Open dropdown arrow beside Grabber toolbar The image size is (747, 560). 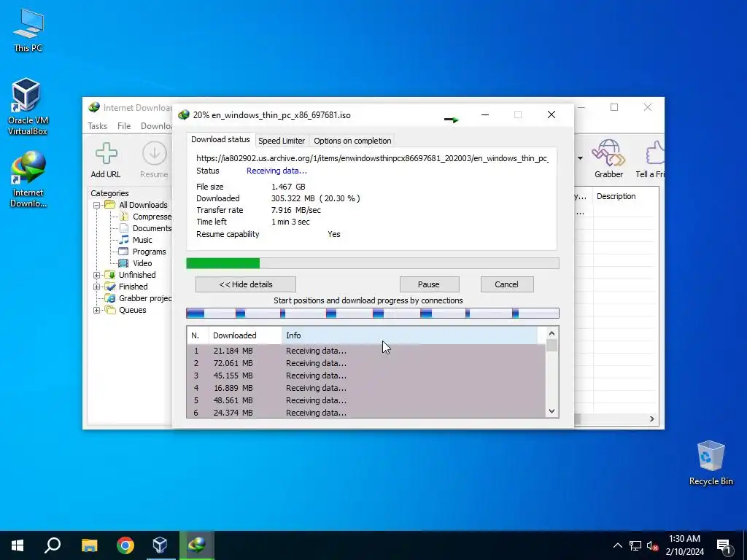[x=580, y=158]
